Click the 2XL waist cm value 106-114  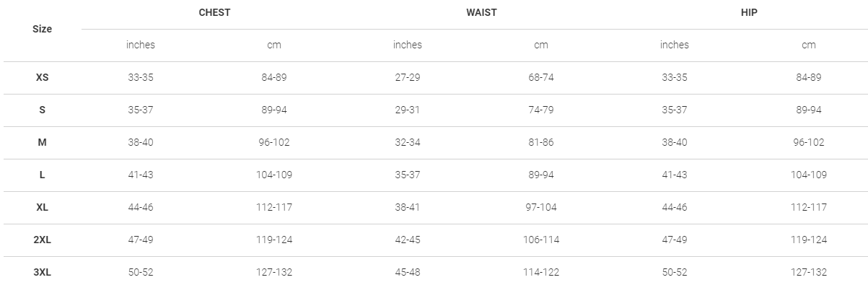click(541, 240)
